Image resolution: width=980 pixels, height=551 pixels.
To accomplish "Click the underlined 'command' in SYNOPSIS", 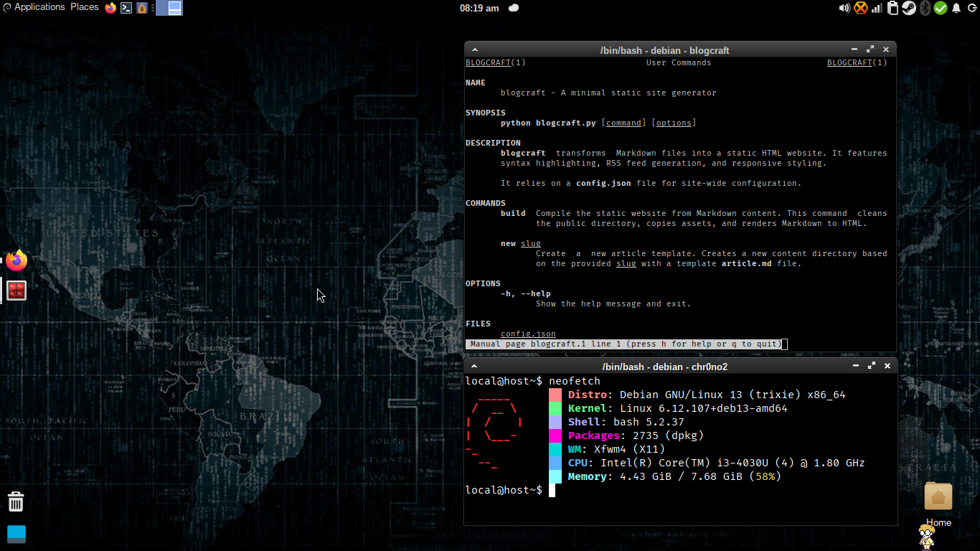I will [x=624, y=123].
